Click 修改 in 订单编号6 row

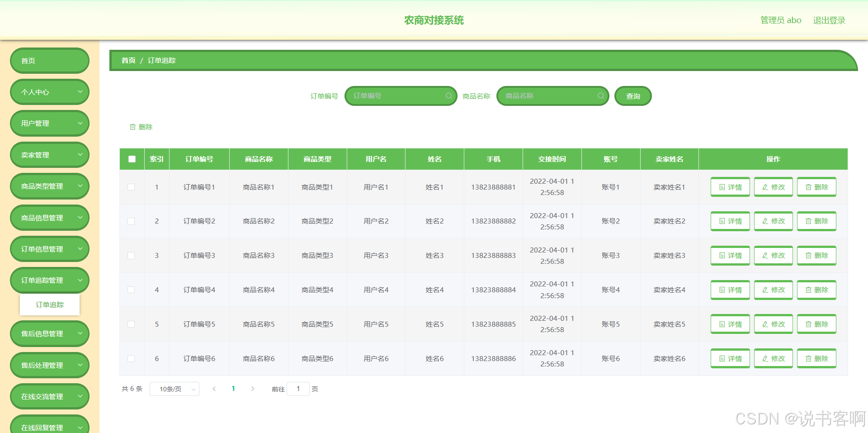click(774, 358)
